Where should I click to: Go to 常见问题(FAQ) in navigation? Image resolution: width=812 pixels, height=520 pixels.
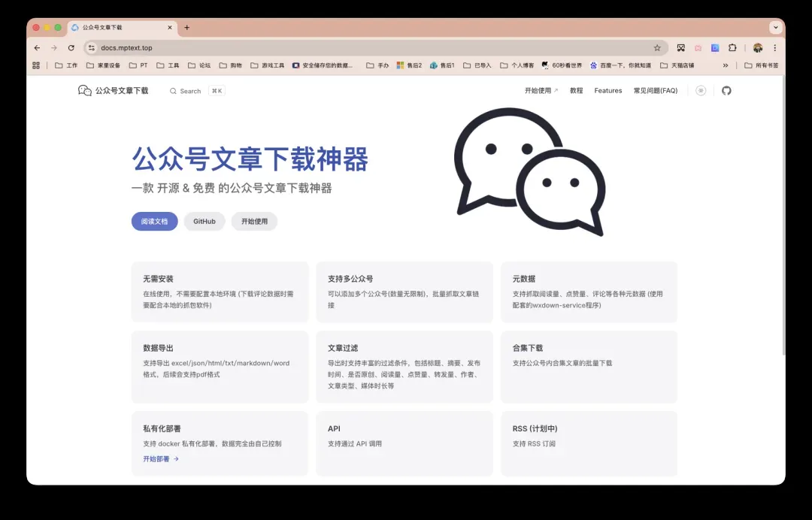[x=655, y=91]
